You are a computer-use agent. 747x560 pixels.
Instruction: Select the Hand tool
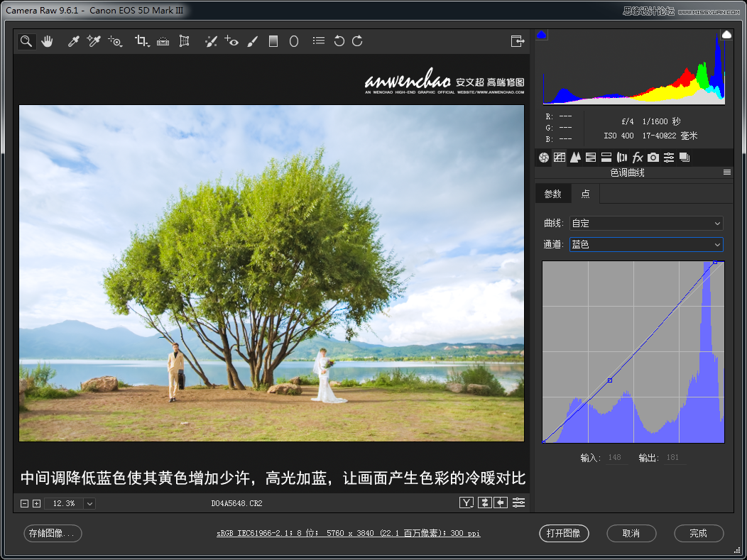click(47, 41)
